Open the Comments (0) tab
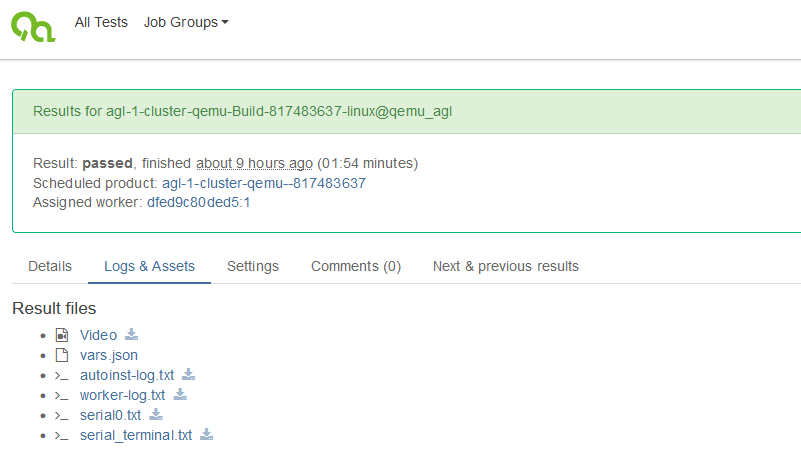This screenshot has width=801, height=463. click(x=356, y=266)
